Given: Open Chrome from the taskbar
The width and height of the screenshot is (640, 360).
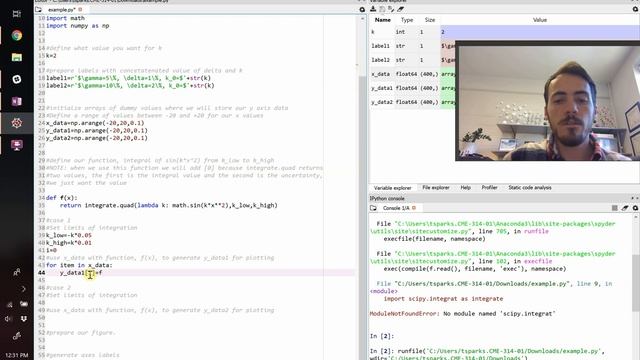Looking at the screenshot, I should click(x=17, y=36).
